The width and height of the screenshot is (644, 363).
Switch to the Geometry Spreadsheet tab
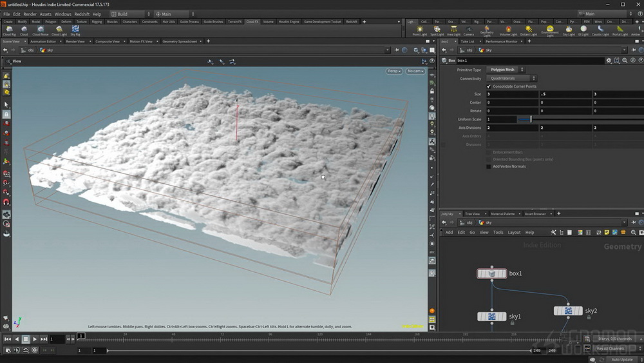(180, 41)
